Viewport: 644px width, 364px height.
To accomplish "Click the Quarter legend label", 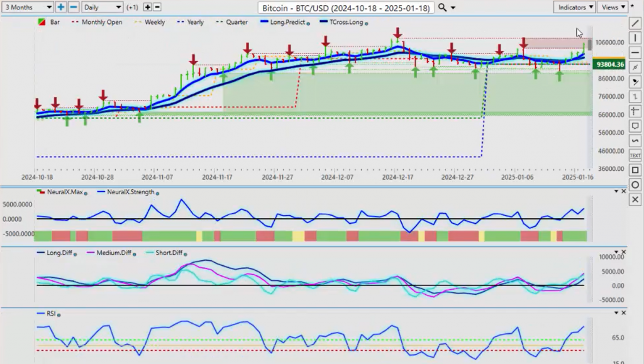I will [x=237, y=22].
